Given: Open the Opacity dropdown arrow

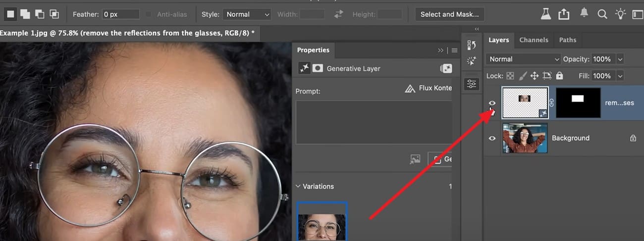Looking at the screenshot, I should (620, 59).
